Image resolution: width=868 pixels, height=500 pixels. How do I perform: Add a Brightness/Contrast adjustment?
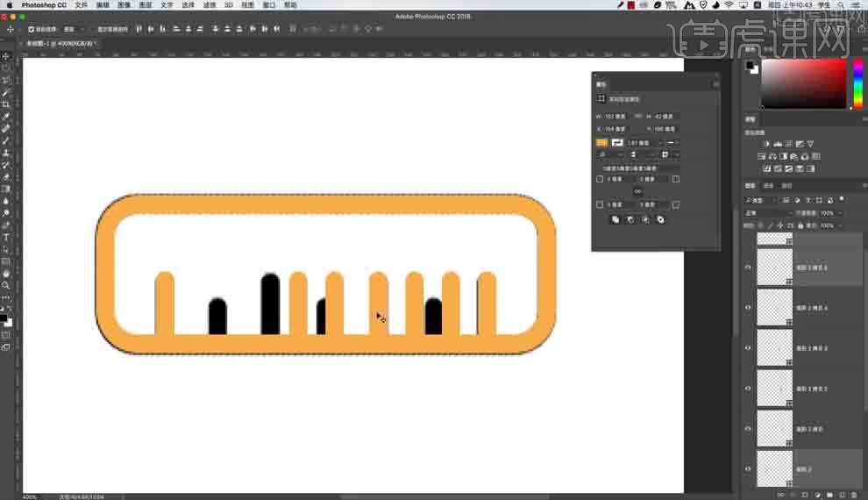pos(766,144)
